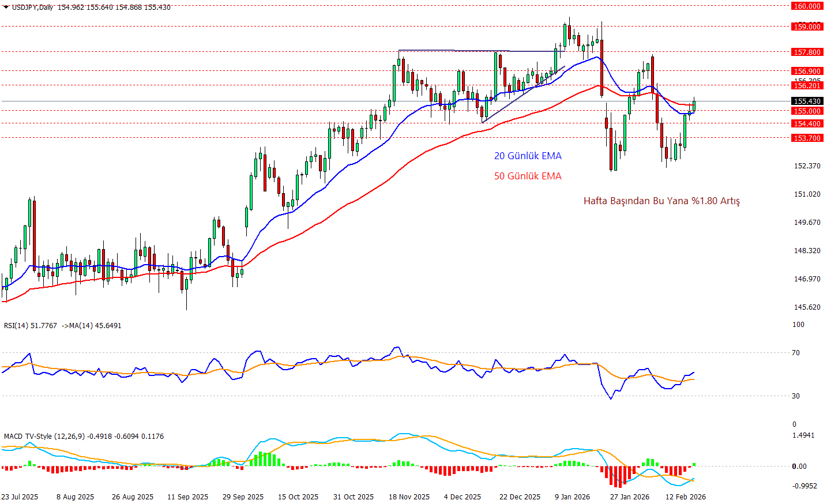The width and height of the screenshot is (827, 504).
Task: Click the USDJPY,Daily chart title
Action: coord(32,7)
